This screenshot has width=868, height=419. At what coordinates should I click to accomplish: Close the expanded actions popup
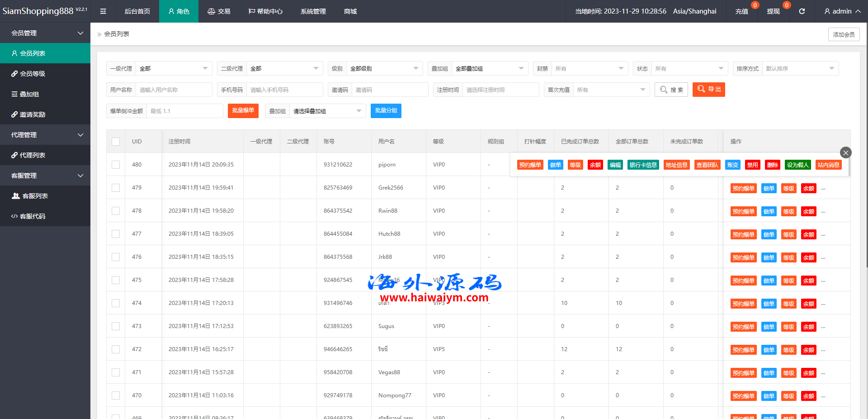[845, 152]
